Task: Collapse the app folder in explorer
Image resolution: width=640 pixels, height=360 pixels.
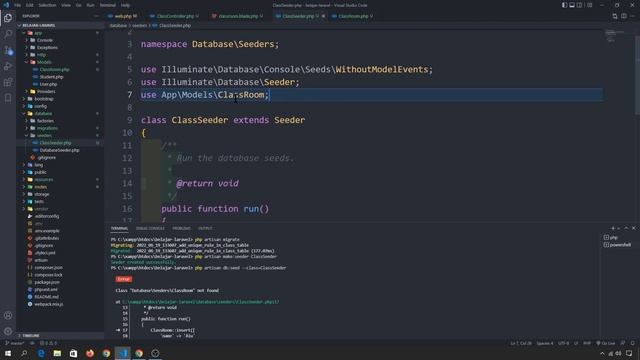Action: pyautogui.click(x=38, y=33)
